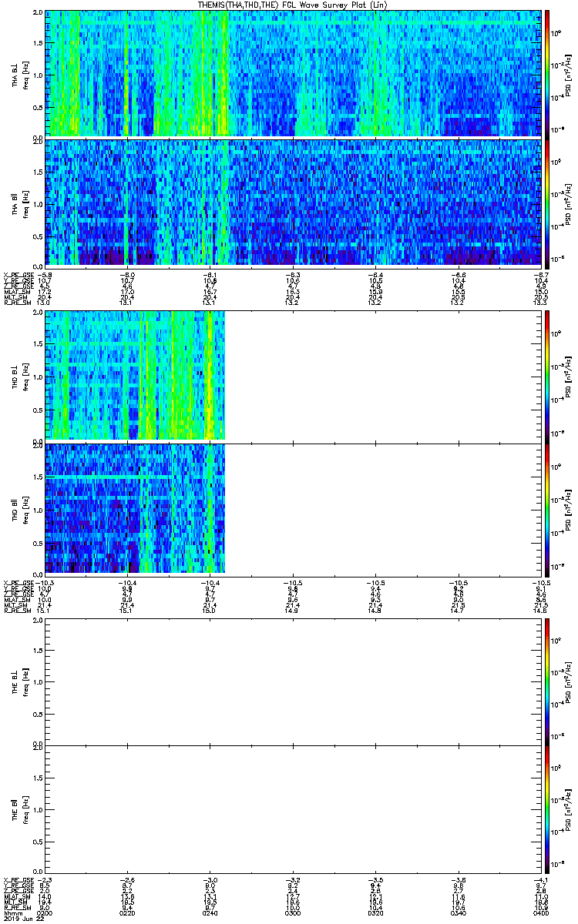The image size is (578, 924).
Task: Click the lower THE panel's y-axis label
Action: [x=21, y=809]
